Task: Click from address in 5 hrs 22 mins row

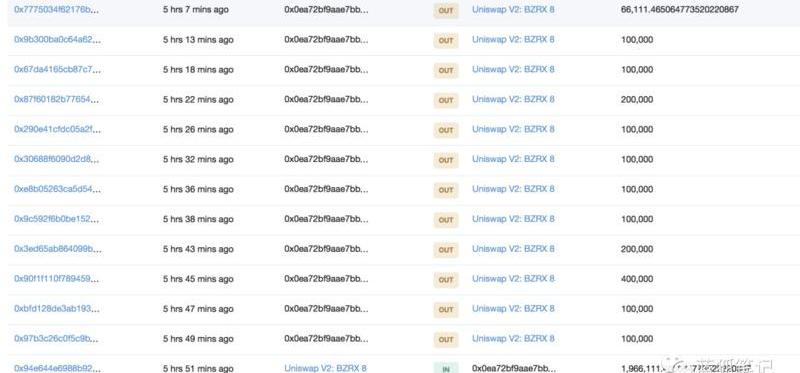Action: pos(327,100)
